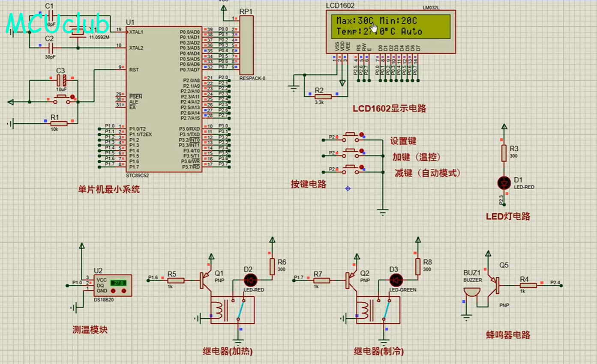Select the 11.0592M crystal oscillator

tap(78, 31)
